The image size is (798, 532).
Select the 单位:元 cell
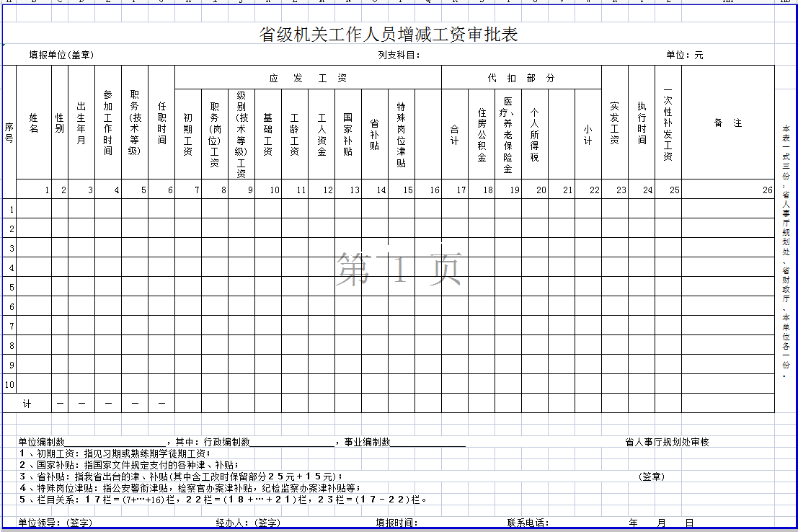click(684, 56)
